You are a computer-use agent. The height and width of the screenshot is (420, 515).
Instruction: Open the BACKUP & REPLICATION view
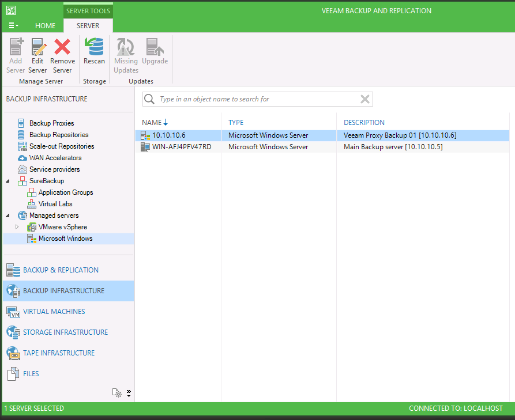tap(68, 270)
